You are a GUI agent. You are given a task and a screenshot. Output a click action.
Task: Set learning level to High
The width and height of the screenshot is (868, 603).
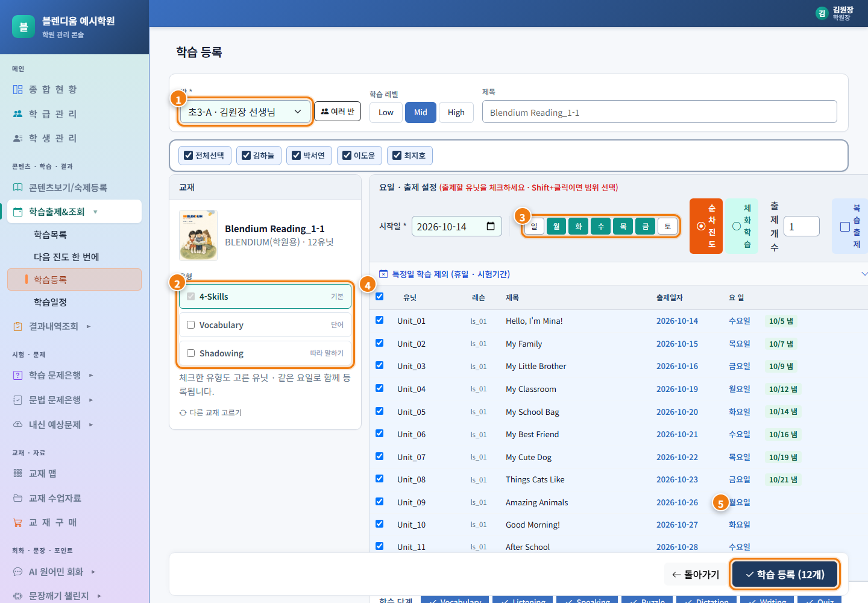456,112
